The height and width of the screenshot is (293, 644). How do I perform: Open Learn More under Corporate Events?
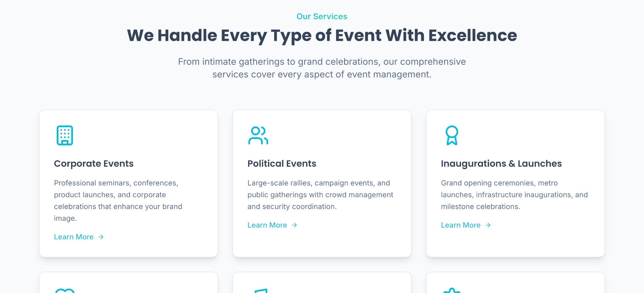[74, 237]
